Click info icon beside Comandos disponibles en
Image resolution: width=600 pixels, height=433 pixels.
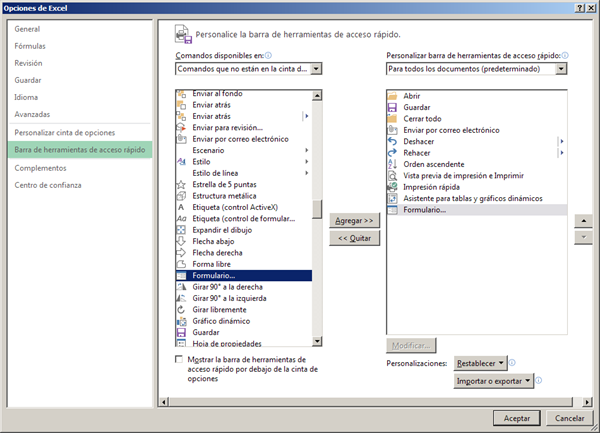[268, 55]
